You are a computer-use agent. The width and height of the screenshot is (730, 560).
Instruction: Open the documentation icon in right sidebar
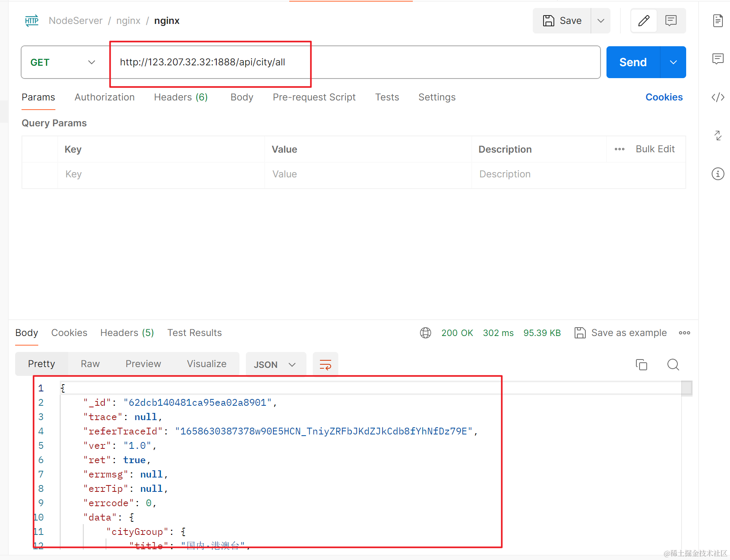point(718,21)
